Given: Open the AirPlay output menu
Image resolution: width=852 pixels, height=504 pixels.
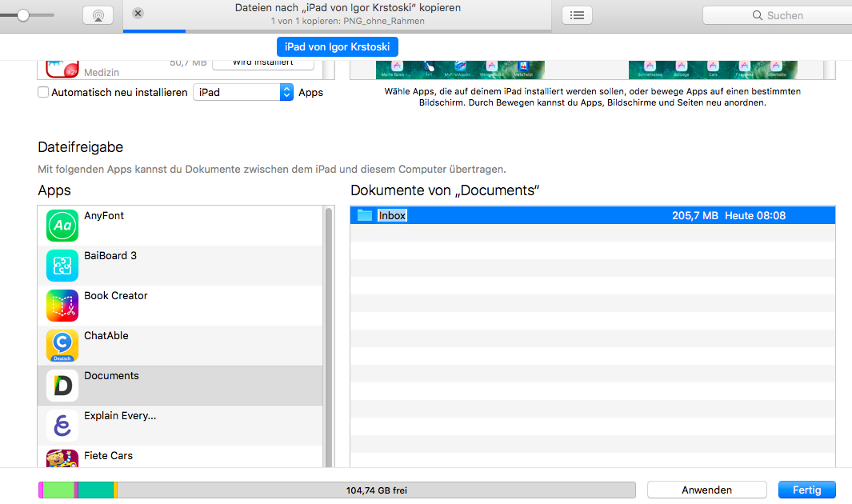Looking at the screenshot, I should [x=98, y=15].
